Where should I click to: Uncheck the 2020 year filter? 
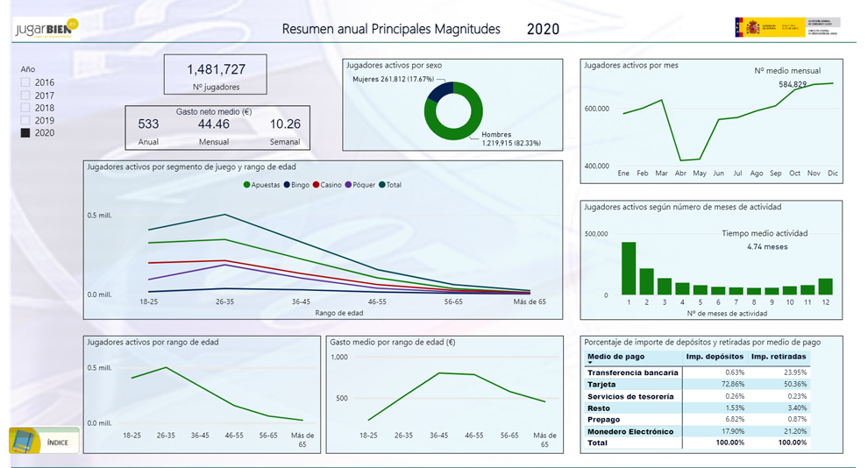pos(25,132)
